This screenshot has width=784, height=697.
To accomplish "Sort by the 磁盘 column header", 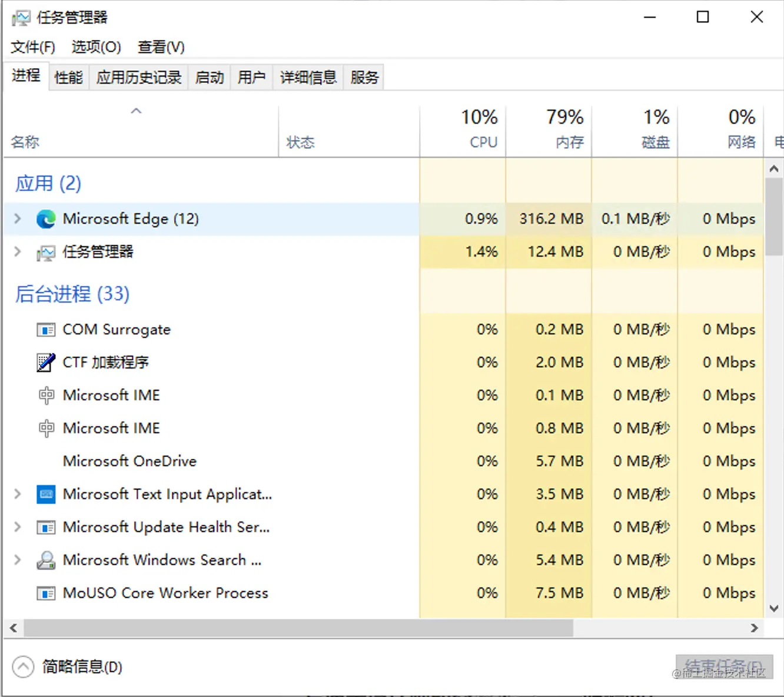I will (x=634, y=132).
